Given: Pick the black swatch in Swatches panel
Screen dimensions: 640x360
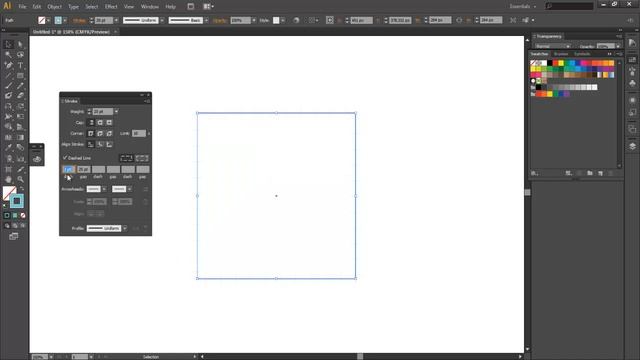Looking at the screenshot, I should 549,63.
